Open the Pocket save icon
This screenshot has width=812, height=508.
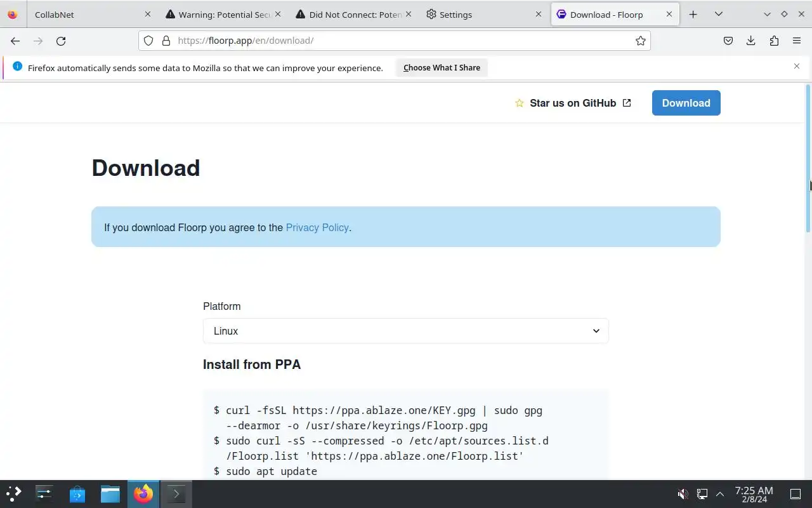728,41
